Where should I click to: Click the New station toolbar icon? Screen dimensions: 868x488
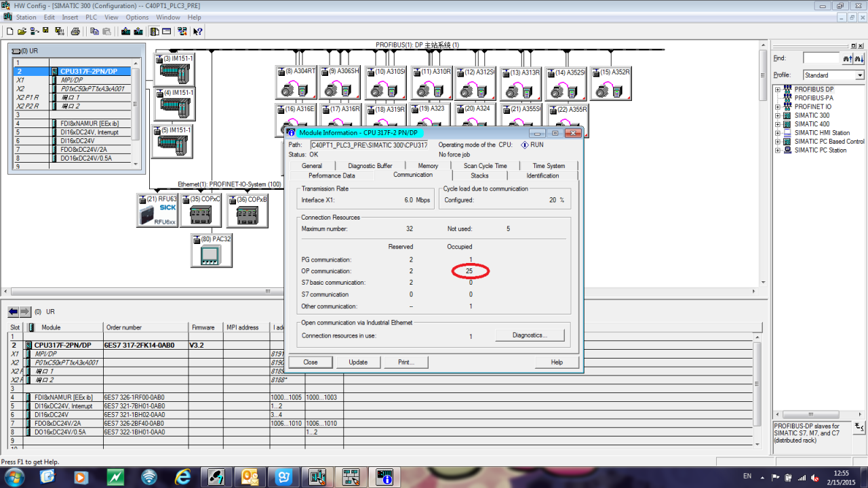click(9, 31)
